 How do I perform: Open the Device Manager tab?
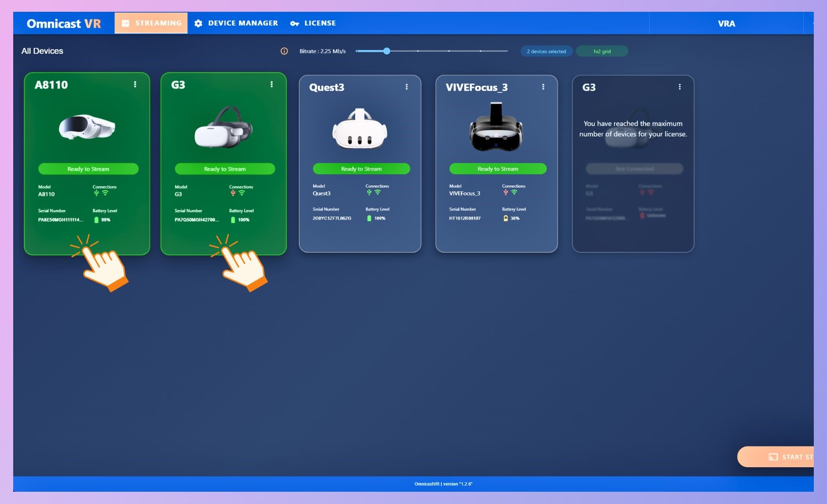(236, 23)
